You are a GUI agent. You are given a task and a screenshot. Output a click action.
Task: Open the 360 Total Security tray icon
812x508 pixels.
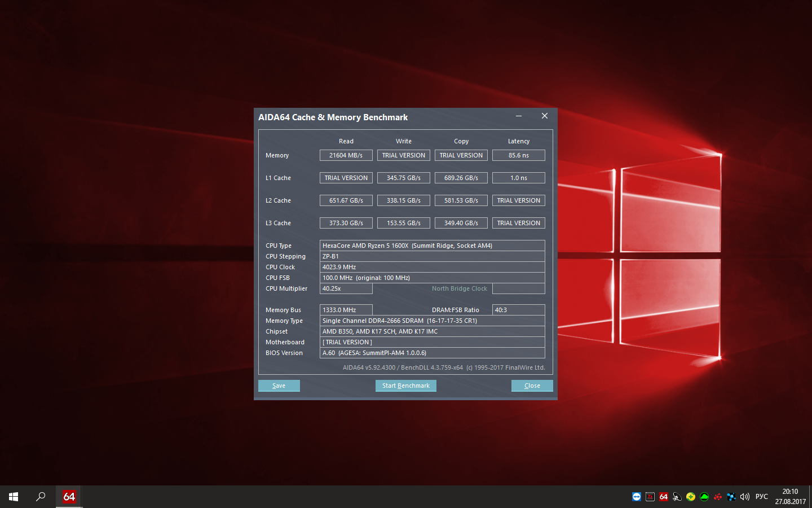[691, 497]
